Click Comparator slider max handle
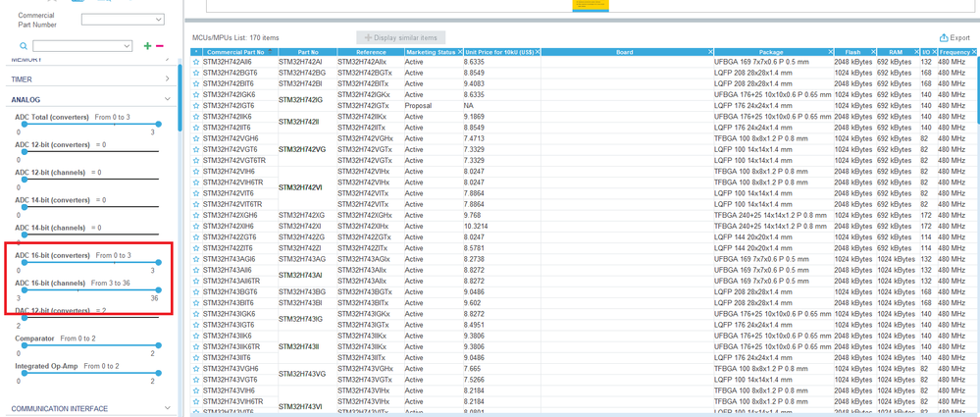Image resolution: width=980 pixels, height=417 pixels. point(158,345)
